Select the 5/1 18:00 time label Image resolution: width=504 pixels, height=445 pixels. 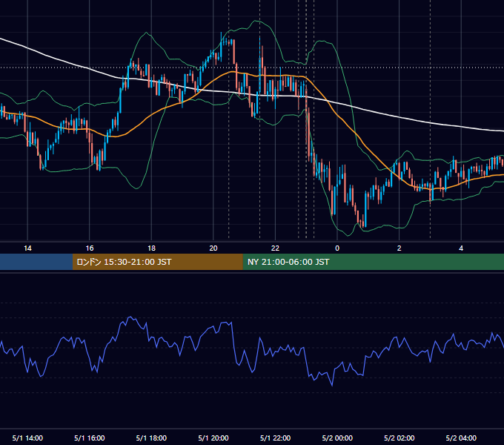pyautogui.click(x=151, y=438)
